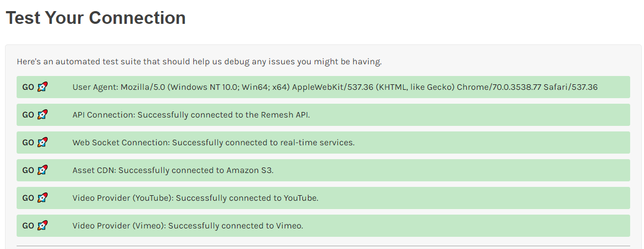This screenshot has width=644, height=249.
Task: Click rocket icon in YouTube Video Provider row
Action: 43,198
